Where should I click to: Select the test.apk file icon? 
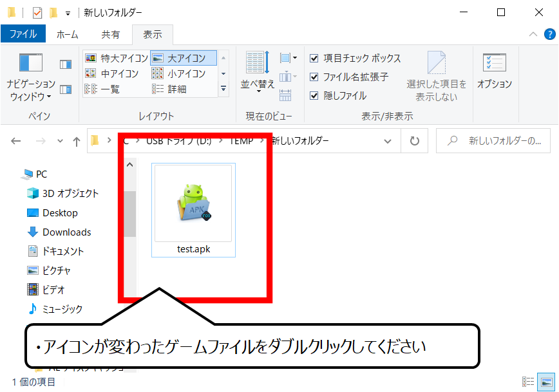point(193,203)
